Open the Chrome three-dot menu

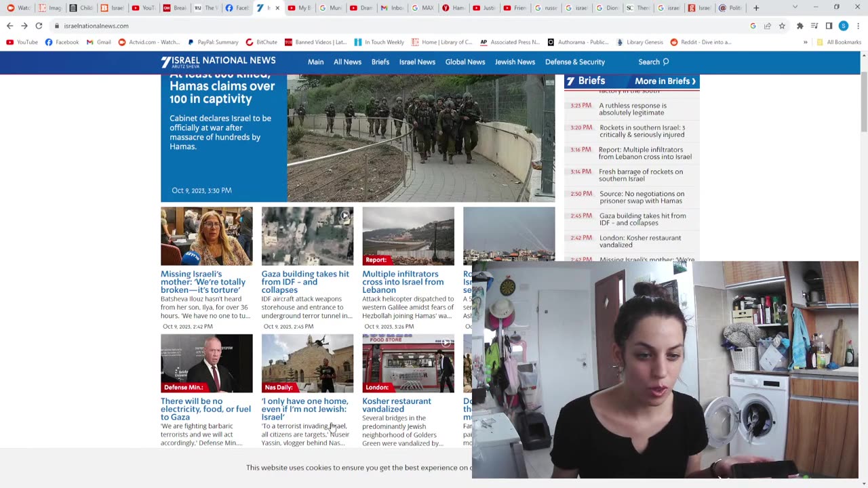point(858,26)
